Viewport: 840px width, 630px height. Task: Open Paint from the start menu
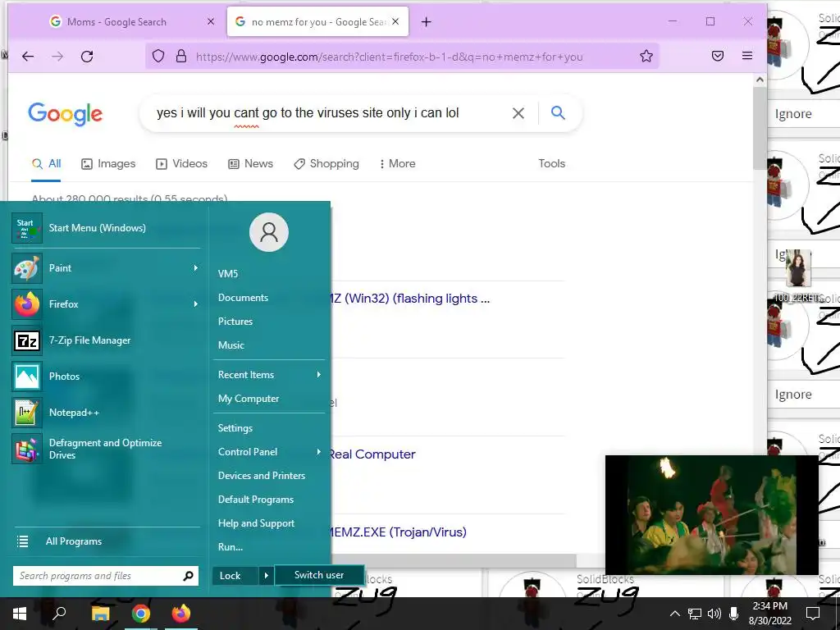click(x=101, y=268)
